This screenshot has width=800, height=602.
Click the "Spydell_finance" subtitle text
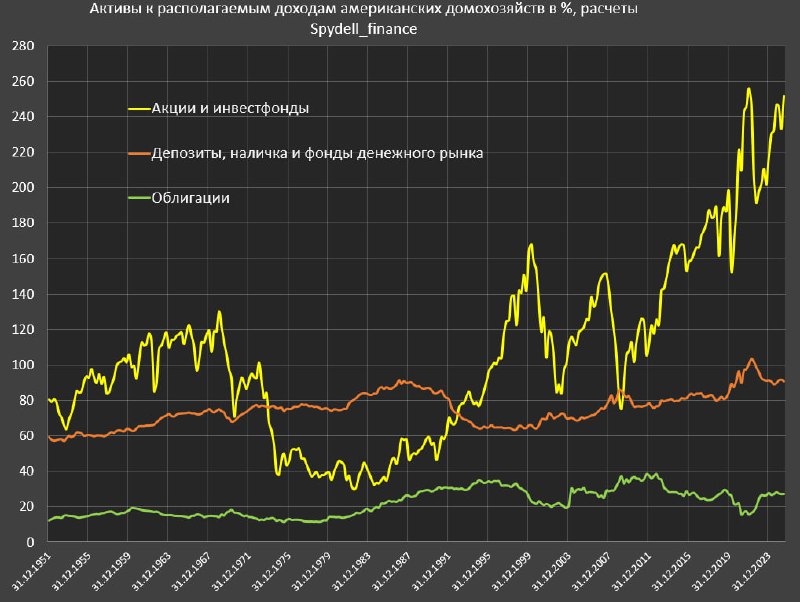click(364, 29)
